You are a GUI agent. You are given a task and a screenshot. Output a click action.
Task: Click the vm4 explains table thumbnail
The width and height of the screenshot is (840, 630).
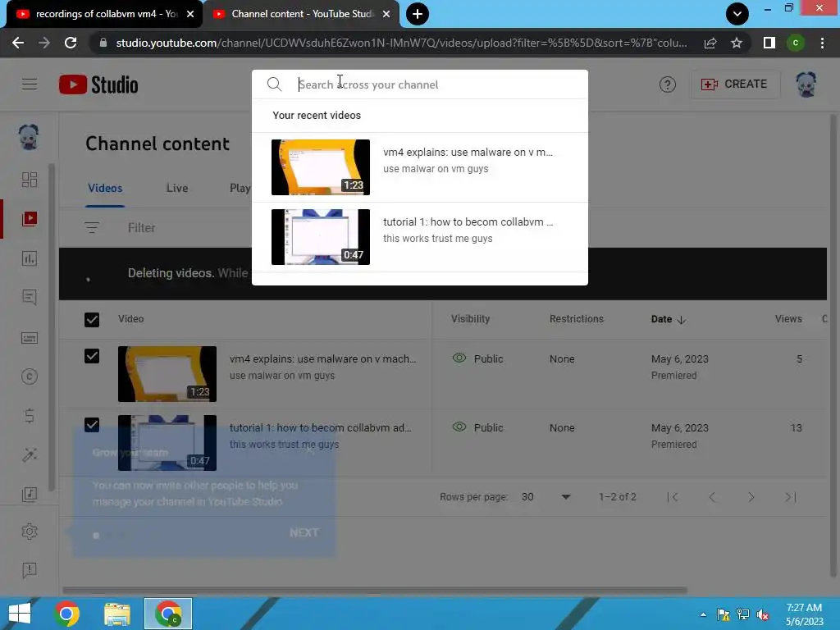click(x=167, y=374)
